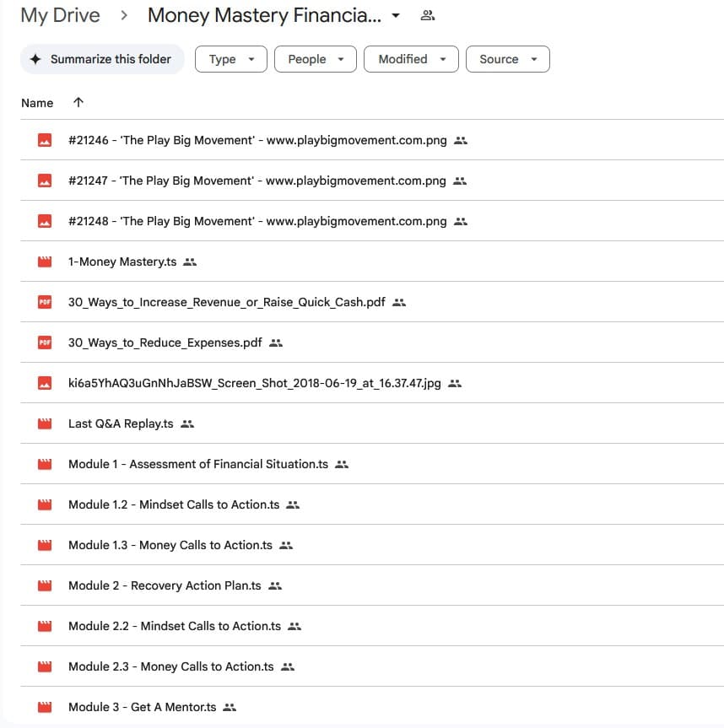Click PDF icon for 30_Ways_to_Reduce_Expenses.pdf

coord(45,342)
